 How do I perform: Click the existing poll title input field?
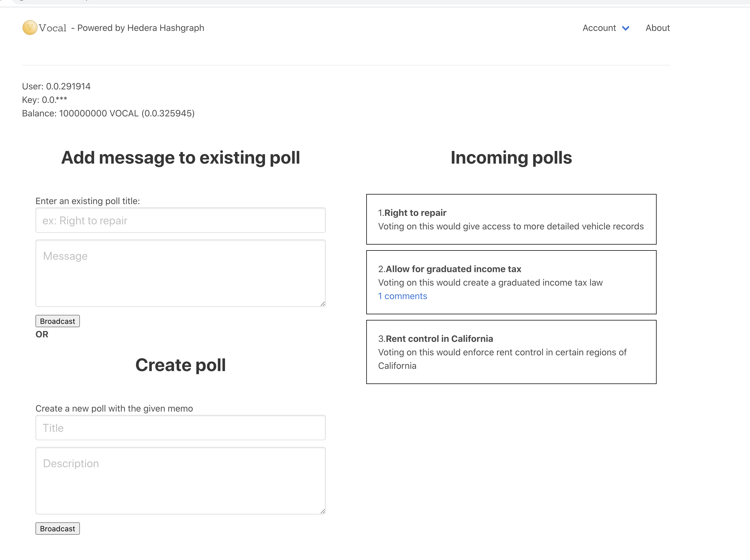(180, 221)
